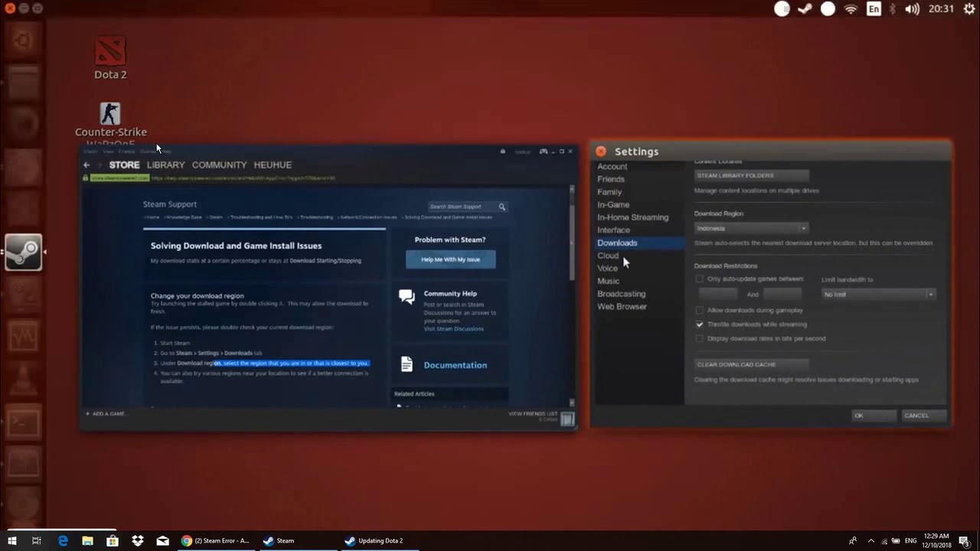The width and height of the screenshot is (980, 551).
Task: Open the HEUHUE profile tab in Steam
Action: pyautogui.click(x=273, y=165)
